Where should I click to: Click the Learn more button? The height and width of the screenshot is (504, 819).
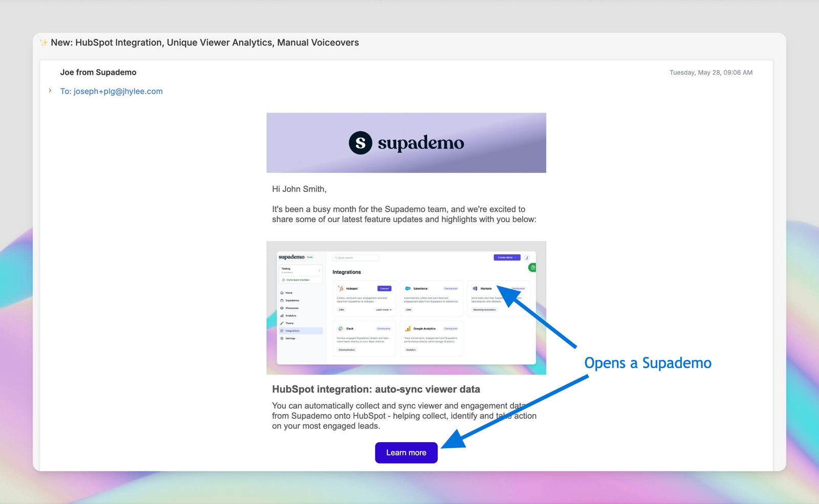click(x=406, y=453)
